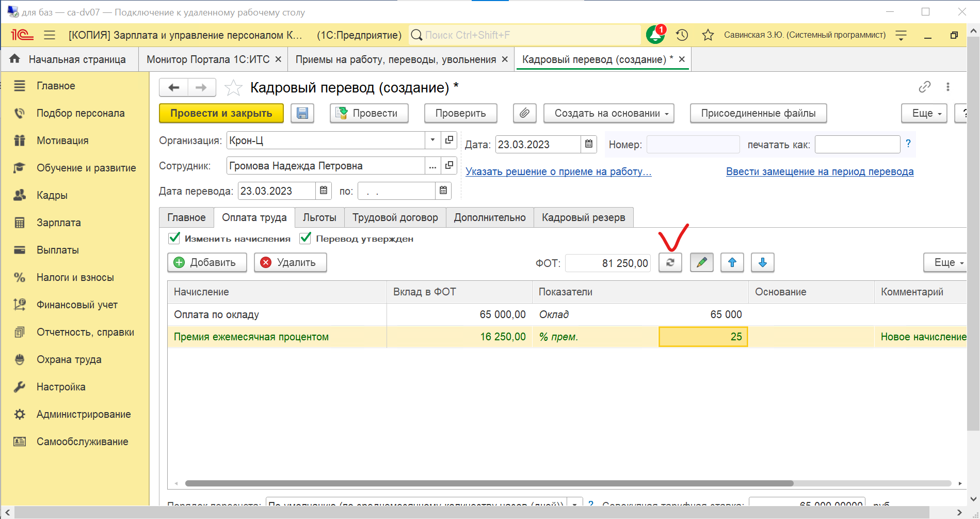
Task: Click the save diskette icon
Action: point(302,113)
